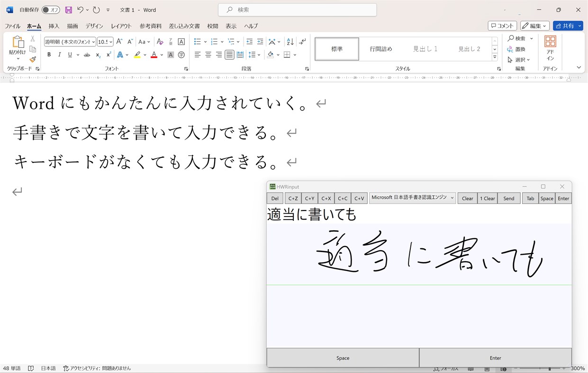Viewport: 588px width, 373px height.
Task: Toggle strikethrough formatting
Action: click(x=87, y=55)
